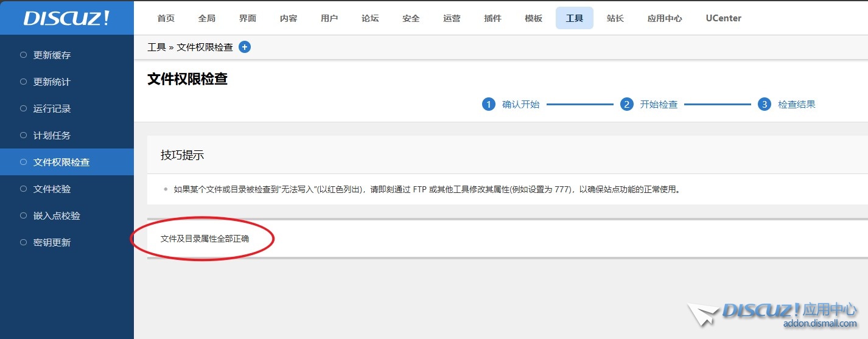Open the 站长 top menu

pyautogui.click(x=615, y=18)
